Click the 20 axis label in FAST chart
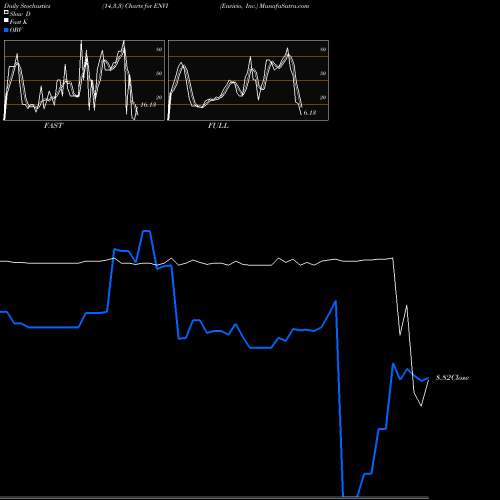This screenshot has width=500, height=500. click(x=159, y=97)
